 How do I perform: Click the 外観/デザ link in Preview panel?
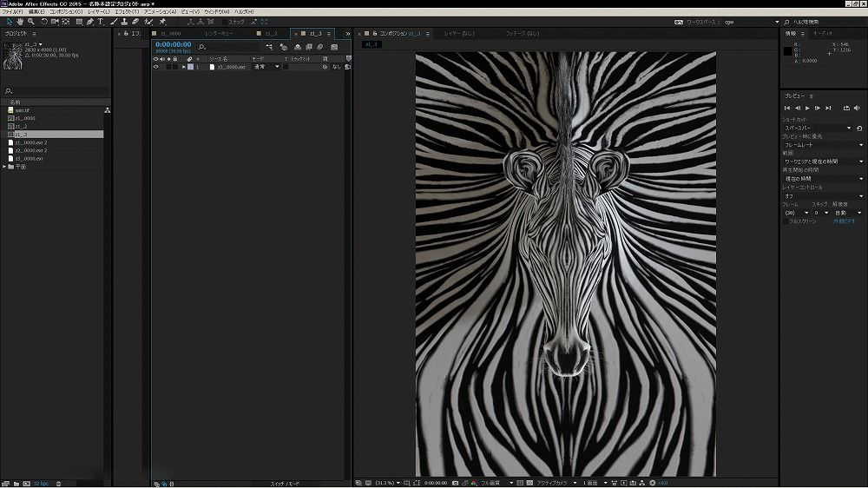[845, 221]
